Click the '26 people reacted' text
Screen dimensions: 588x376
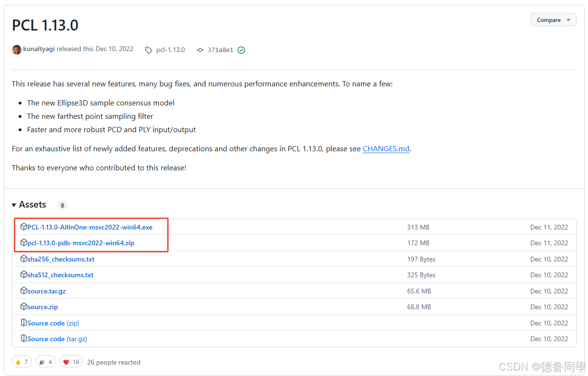click(114, 362)
